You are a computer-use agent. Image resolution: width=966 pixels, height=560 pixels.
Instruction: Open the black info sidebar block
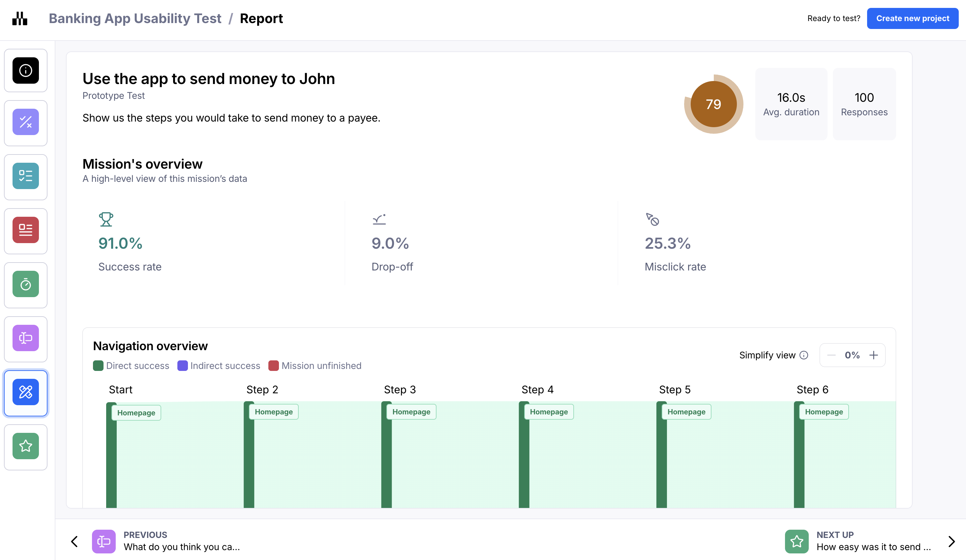pyautogui.click(x=26, y=70)
